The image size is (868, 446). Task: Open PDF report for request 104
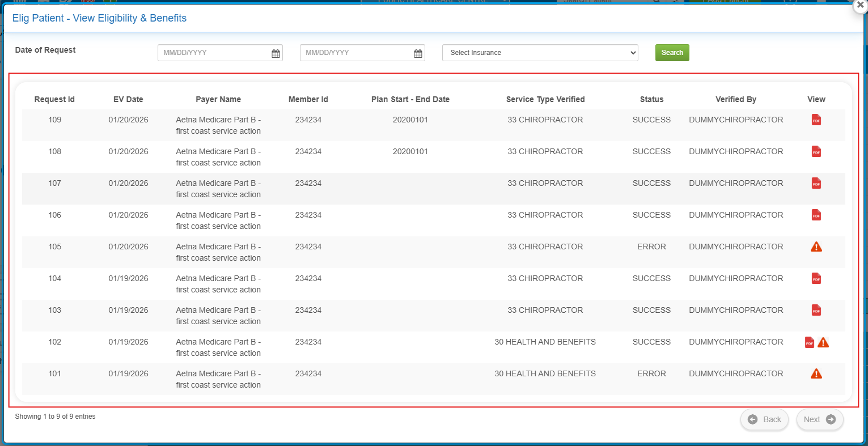click(816, 279)
